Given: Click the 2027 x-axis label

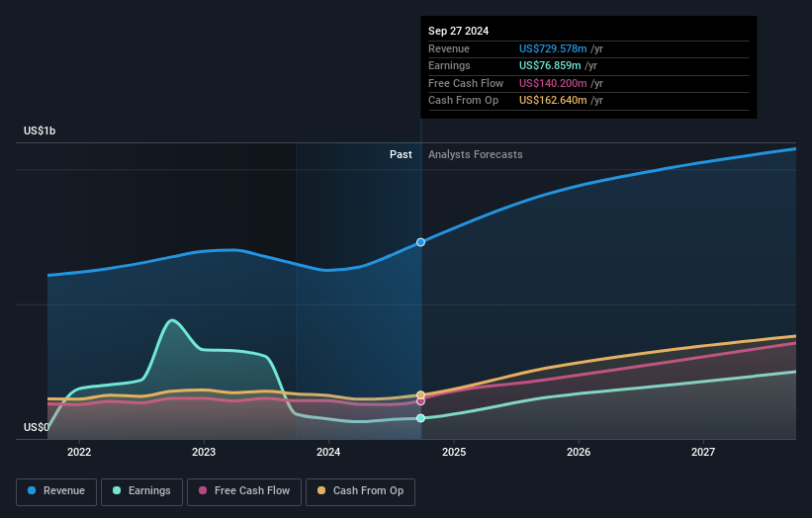Looking at the screenshot, I should tap(703, 453).
